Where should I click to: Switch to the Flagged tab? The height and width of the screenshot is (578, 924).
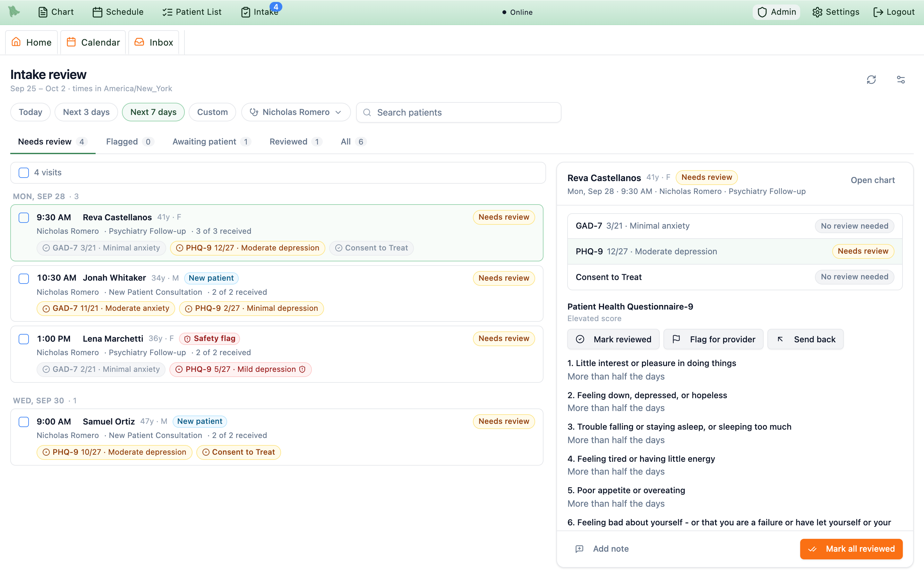coord(130,141)
